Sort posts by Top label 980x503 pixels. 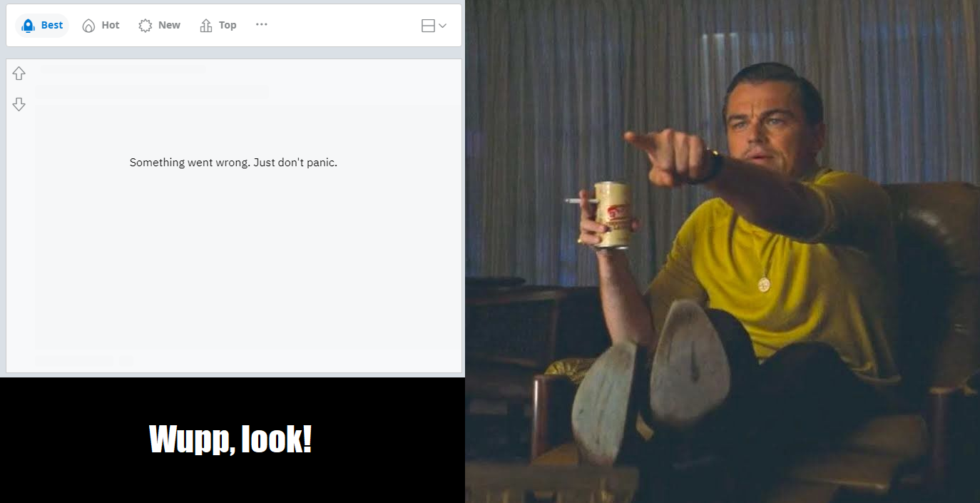[228, 25]
